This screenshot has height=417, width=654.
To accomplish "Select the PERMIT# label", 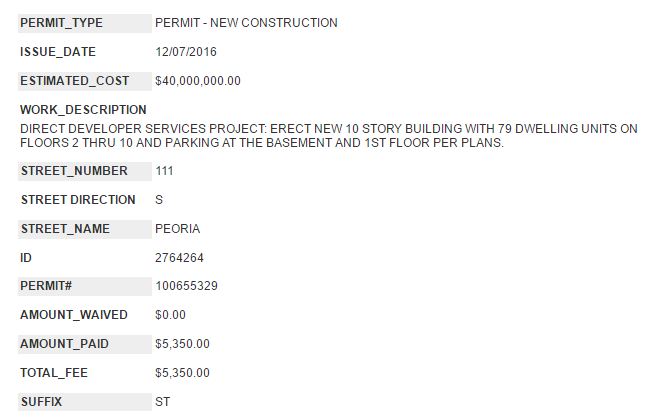I will click(46, 287).
